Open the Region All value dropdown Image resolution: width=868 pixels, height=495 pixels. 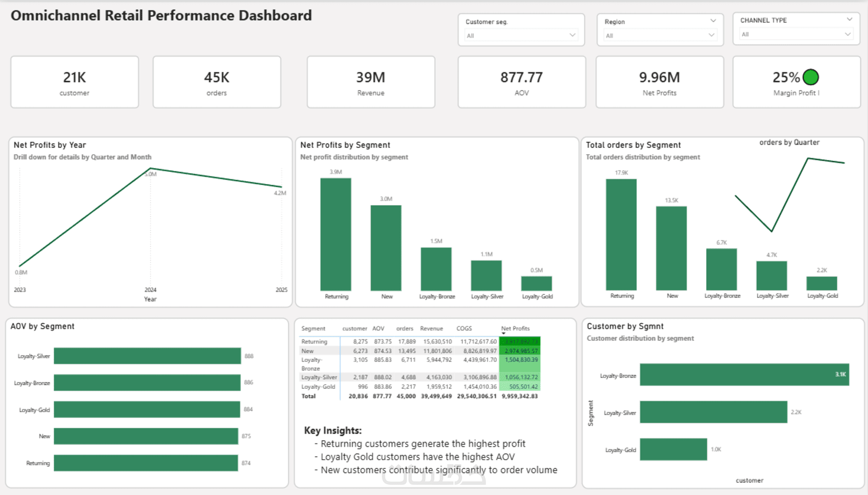click(x=660, y=35)
